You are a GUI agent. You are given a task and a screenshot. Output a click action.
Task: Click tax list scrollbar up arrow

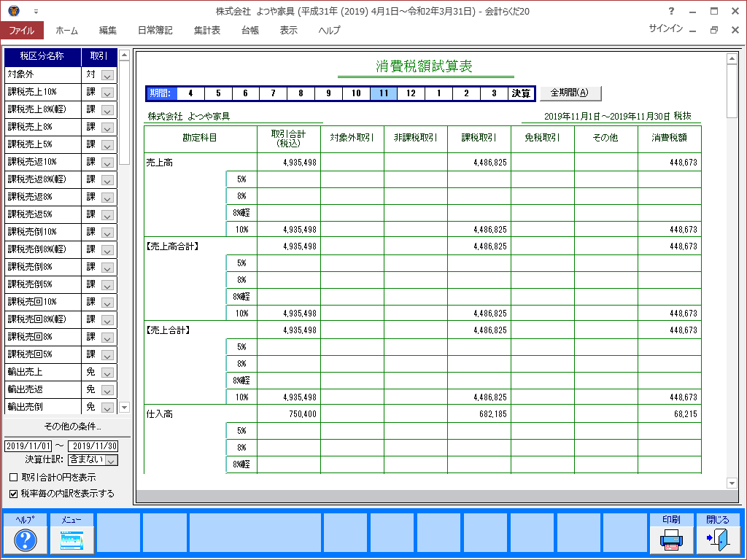pos(124,55)
